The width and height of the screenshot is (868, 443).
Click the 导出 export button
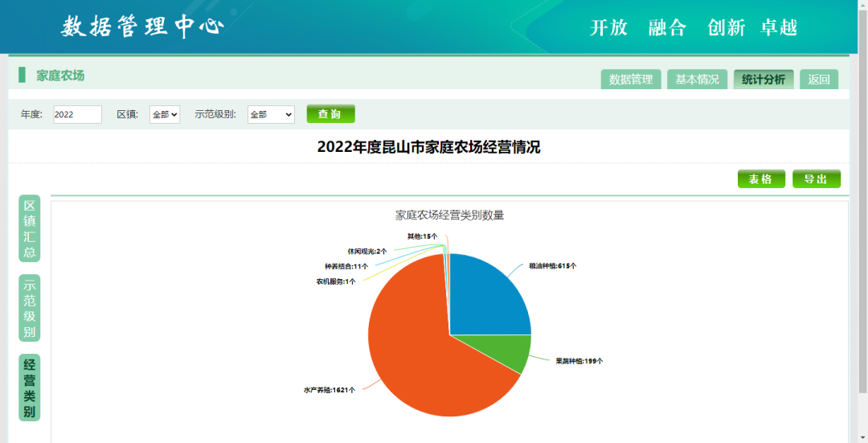click(x=816, y=179)
